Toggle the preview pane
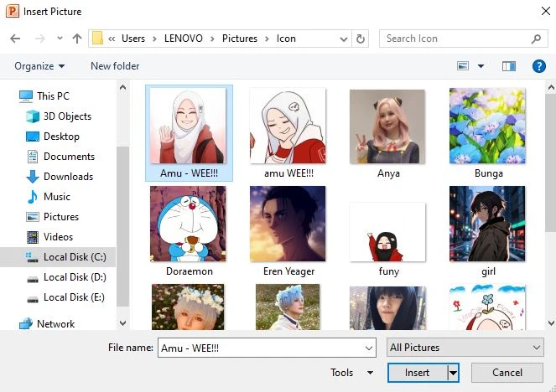Viewport: 556px width, 392px height. click(509, 66)
